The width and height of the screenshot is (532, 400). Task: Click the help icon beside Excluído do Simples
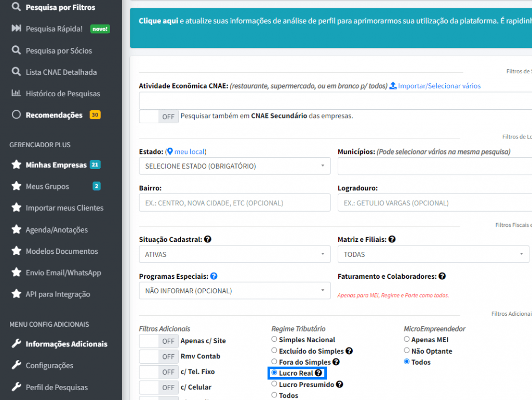click(349, 351)
